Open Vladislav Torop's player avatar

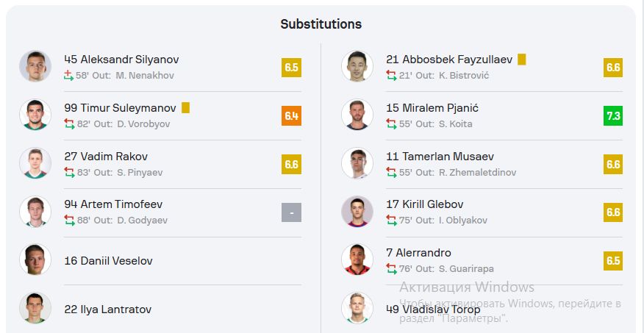[357, 308]
